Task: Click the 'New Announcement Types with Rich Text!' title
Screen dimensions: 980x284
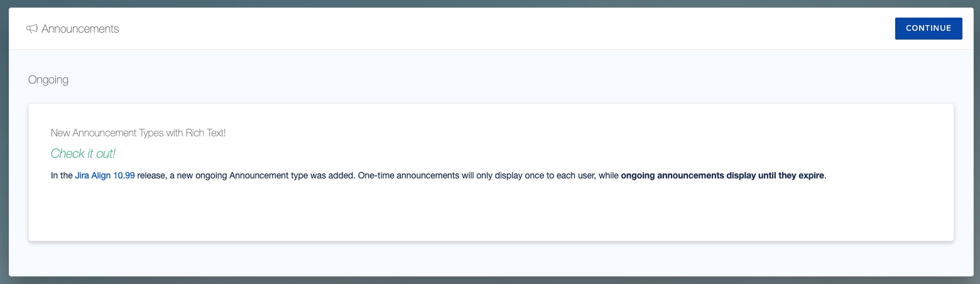Action: click(138, 133)
